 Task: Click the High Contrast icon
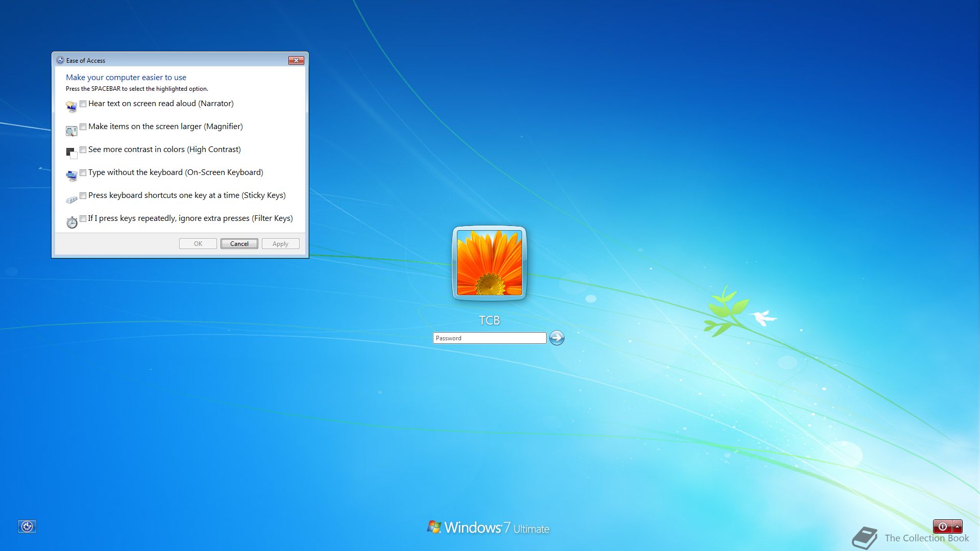(71, 153)
